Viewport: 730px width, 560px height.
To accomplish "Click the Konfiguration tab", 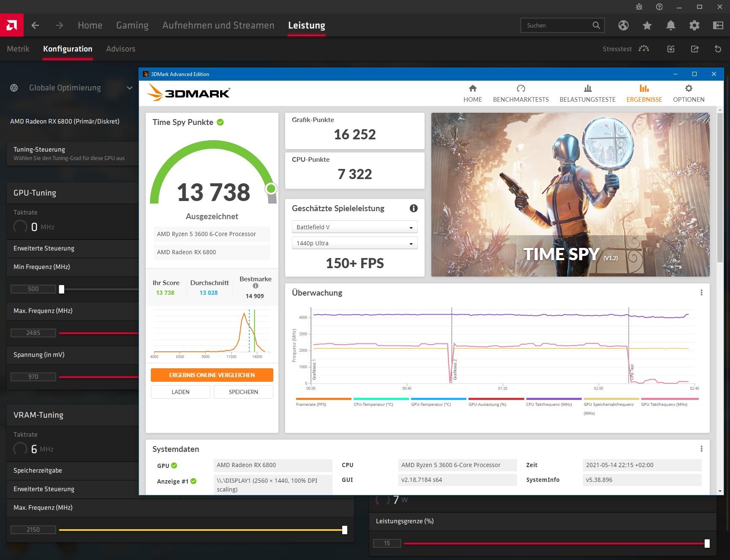I will [x=68, y=49].
